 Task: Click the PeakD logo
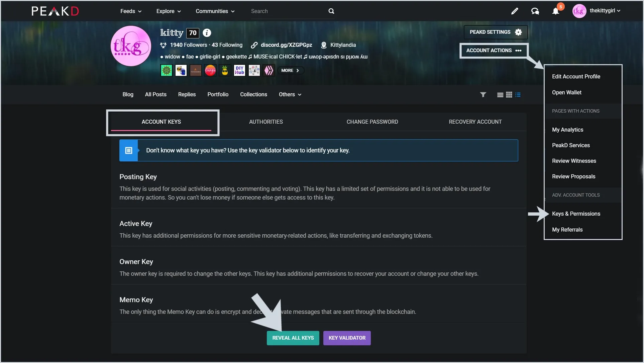(x=55, y=11)
